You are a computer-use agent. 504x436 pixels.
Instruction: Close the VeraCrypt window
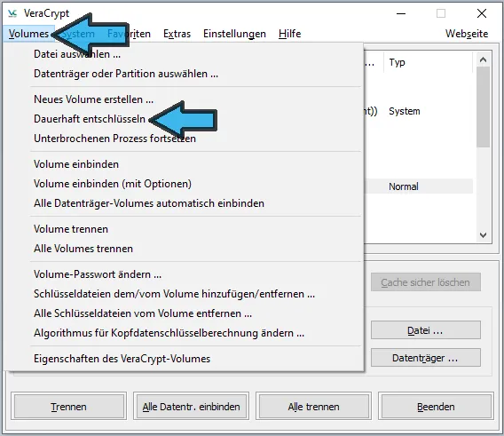tap(482, 13)
